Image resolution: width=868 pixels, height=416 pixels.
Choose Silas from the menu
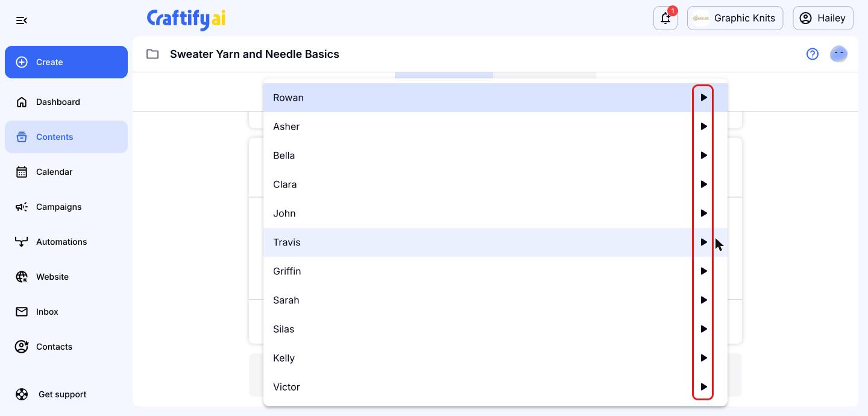point(495,329)
